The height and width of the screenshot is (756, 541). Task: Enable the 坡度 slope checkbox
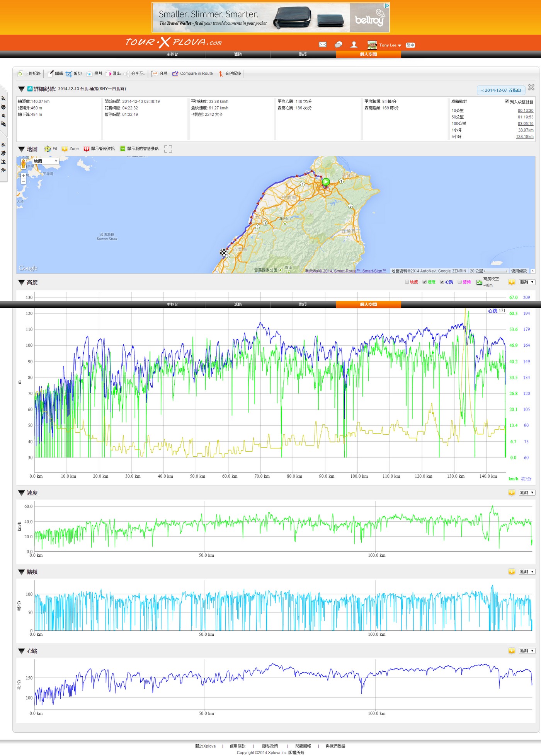[x=407, y=282]
